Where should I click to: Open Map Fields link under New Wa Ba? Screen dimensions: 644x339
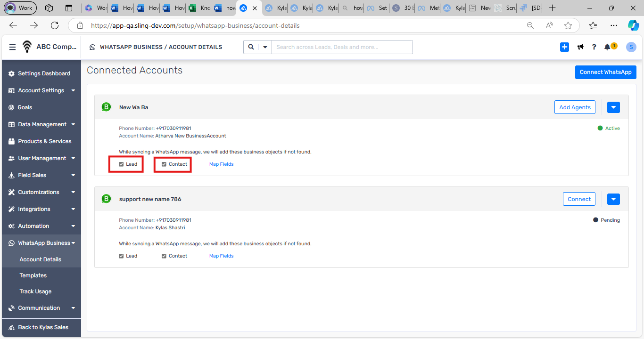pyautogui.click(x=222, y=164)
